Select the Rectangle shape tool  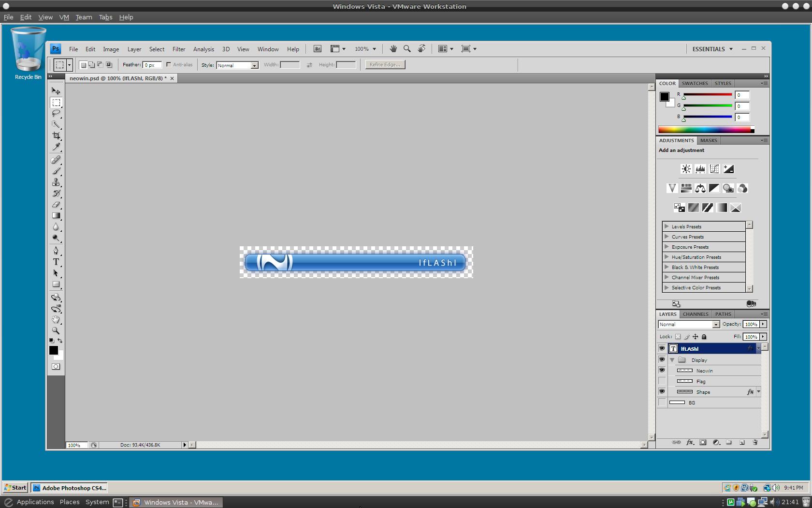[56, 284]
